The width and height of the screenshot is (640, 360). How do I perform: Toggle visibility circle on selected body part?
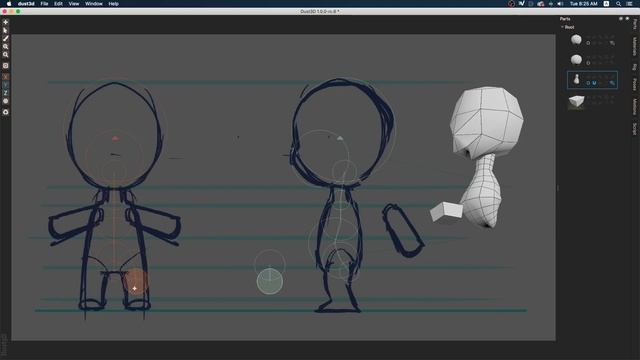point(588,83)
